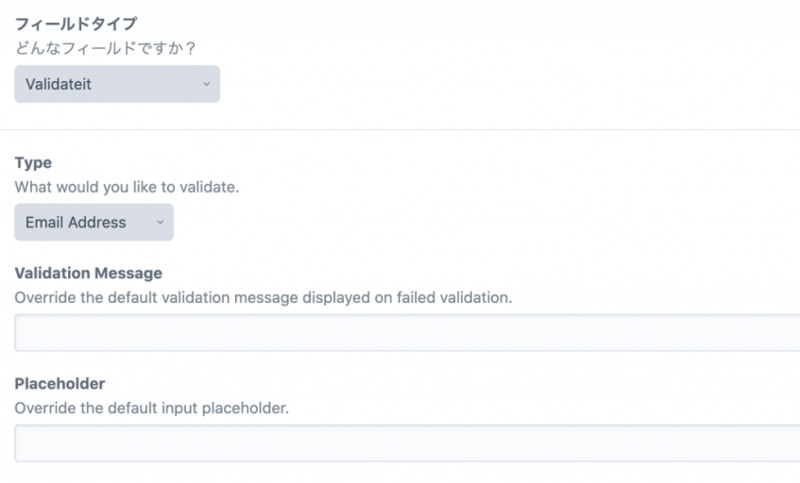Click the Validation Message heading label
The image size is (800, 483).
pos(88,272)
